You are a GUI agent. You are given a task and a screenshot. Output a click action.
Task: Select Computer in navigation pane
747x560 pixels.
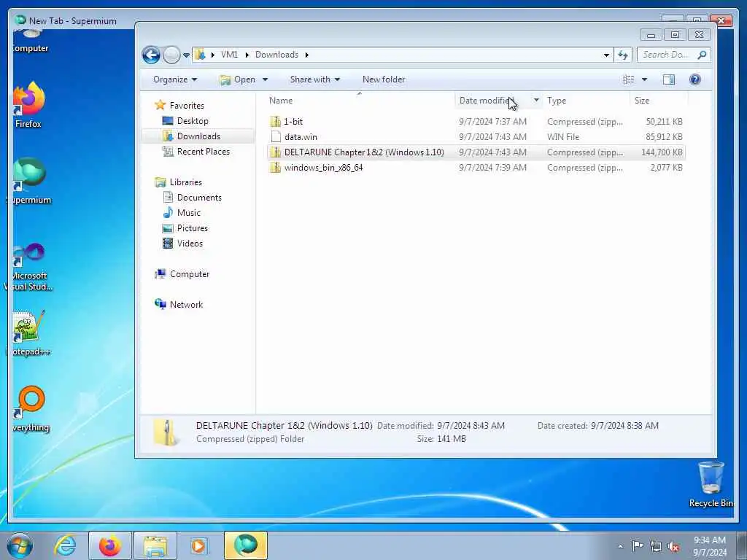pyautogui.click(x=190, y=274)
